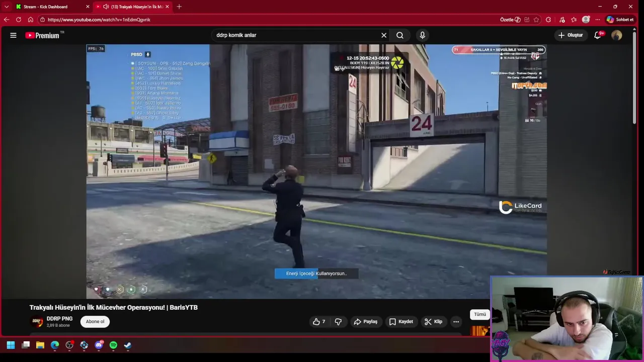Expand the tab search dropdown arrow

tap(7, 7)
